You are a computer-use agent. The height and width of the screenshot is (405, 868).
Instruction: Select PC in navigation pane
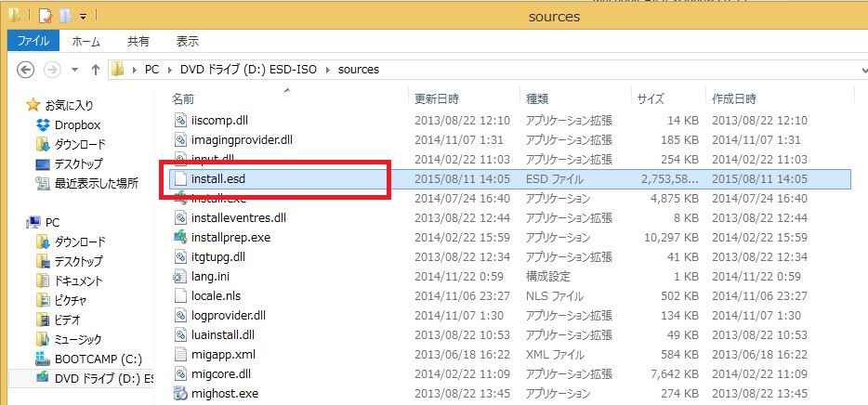[53, 222]
